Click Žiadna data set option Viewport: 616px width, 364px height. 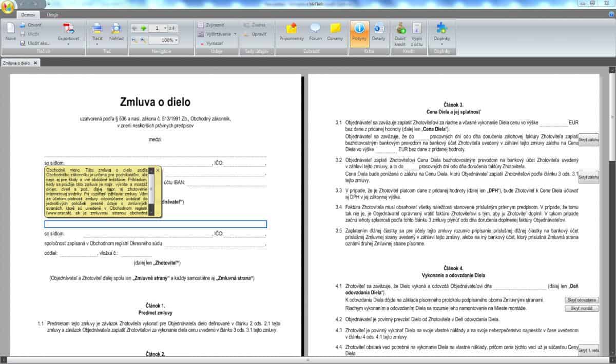pyautogui.click(x=255, y=25)
